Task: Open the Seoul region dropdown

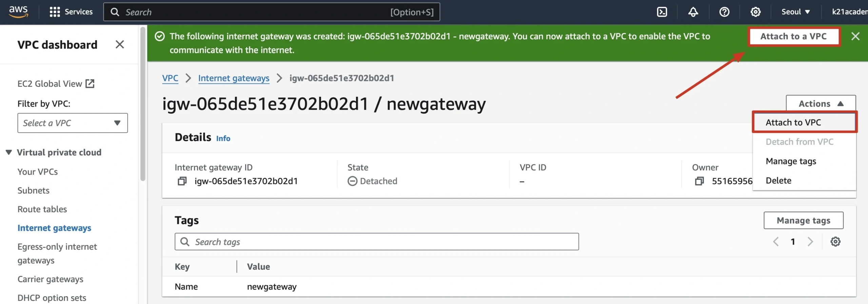Action: coord(795,12)
